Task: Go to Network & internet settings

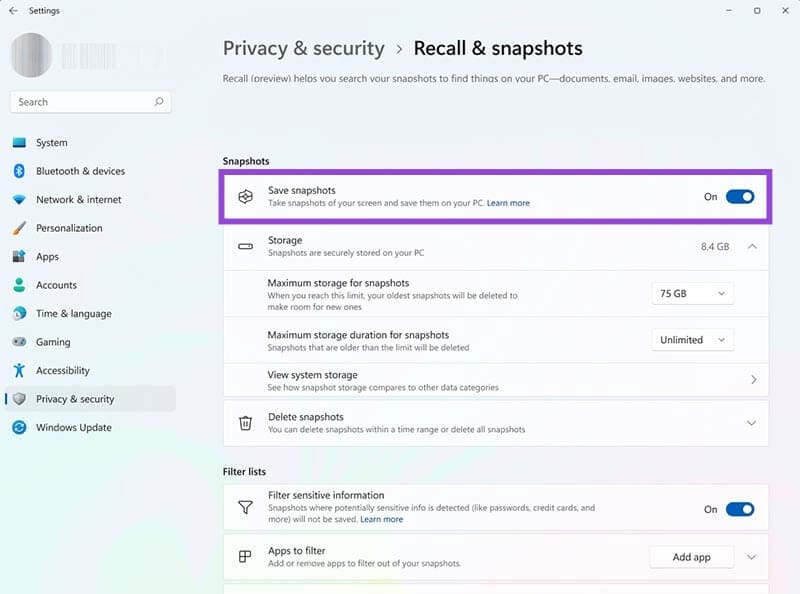Action: pyautogui.click(x=90, y=200)
